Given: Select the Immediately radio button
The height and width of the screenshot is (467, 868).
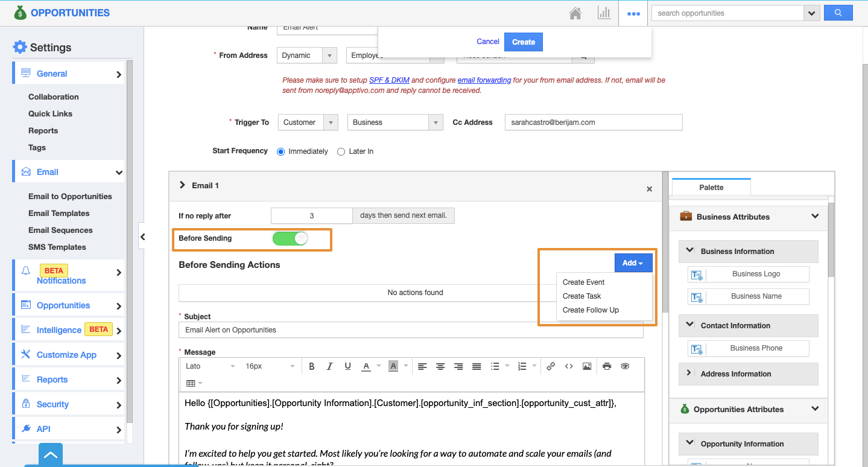Looking at the screenshot, I should pyautogui.click(x=280, y=152).
